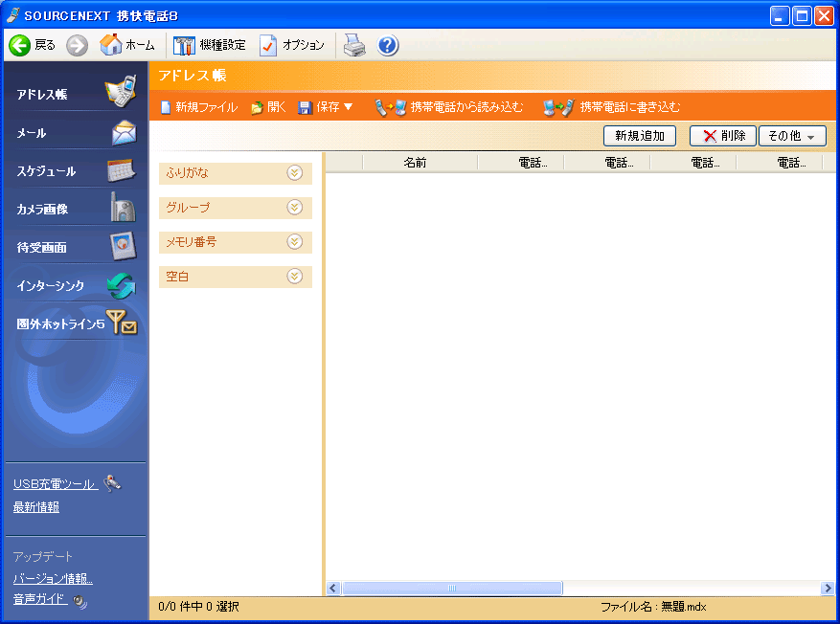Viewport: 840px width, 624px height.
Task: Click 携帯電話から読み込む phone-to-PC icon
Action: pos(390,107)
